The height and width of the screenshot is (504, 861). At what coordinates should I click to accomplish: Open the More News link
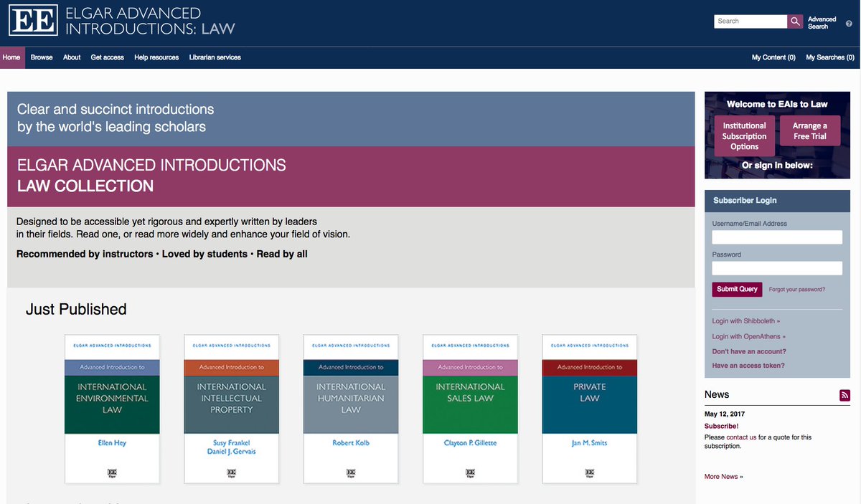tap(723, 477)
